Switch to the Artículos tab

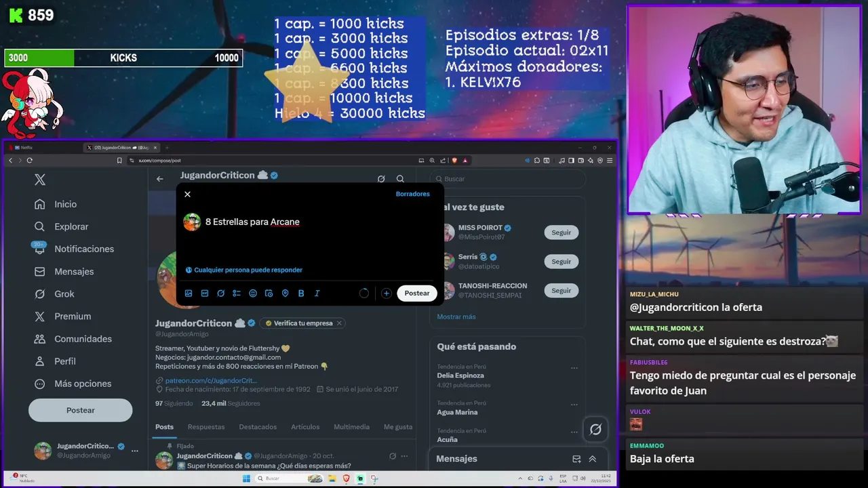click(x=305, y=427)
